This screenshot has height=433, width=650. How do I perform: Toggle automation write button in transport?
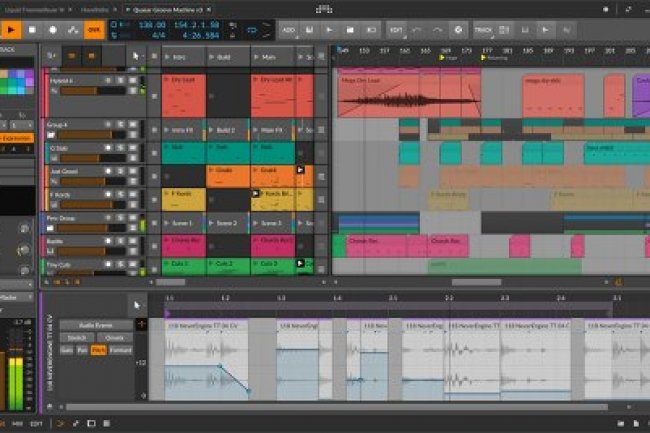pyautogui.click(x=73, y=30)
